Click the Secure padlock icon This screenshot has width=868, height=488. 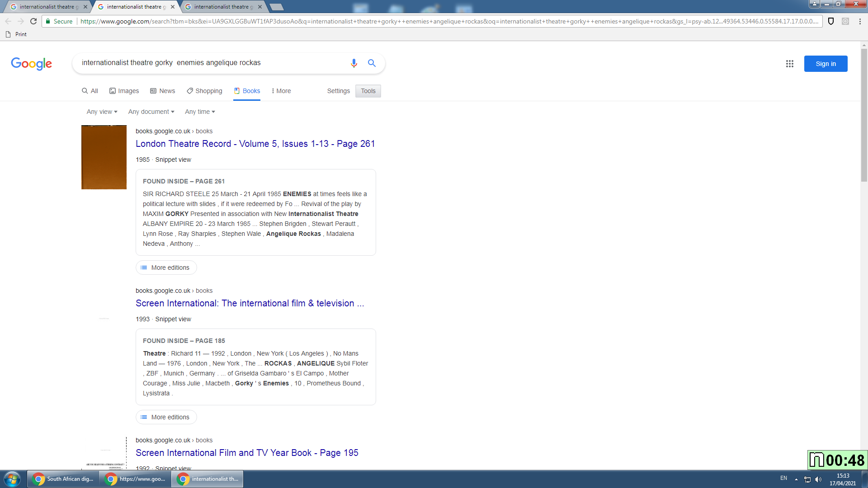(48, 21)
